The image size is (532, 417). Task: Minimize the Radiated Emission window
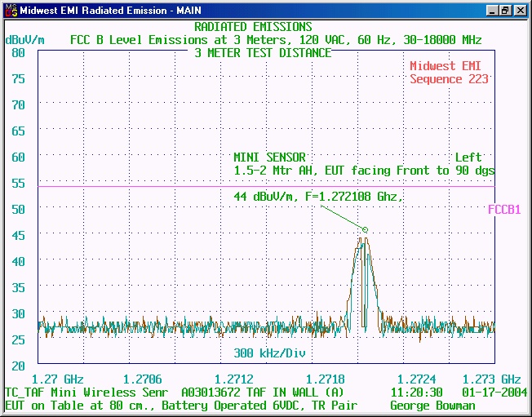492,11
